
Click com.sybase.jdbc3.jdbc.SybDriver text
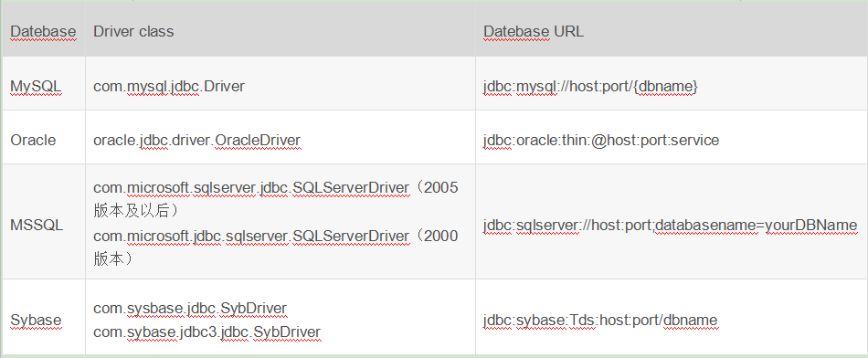pos(207,332)
